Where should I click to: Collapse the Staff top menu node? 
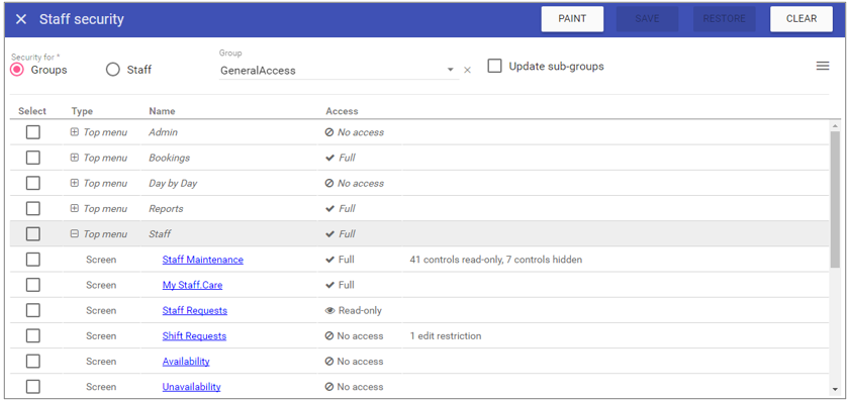(75, 234)
